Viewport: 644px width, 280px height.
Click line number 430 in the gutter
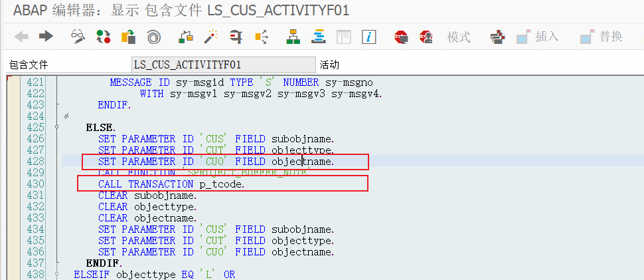[35, 184]
